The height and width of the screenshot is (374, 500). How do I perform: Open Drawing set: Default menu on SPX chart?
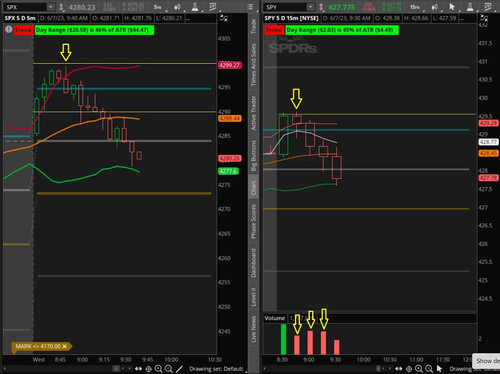(216, 369)
